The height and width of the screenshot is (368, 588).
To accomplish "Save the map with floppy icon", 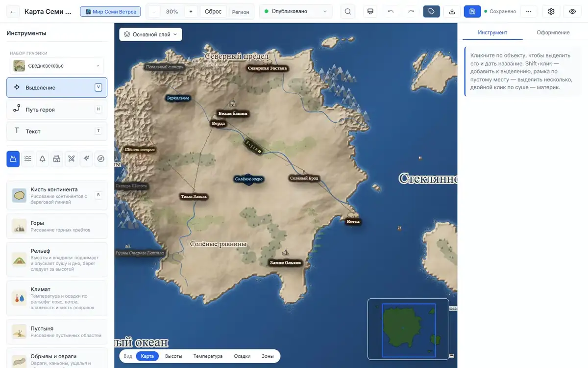I will tap(472, 11).
